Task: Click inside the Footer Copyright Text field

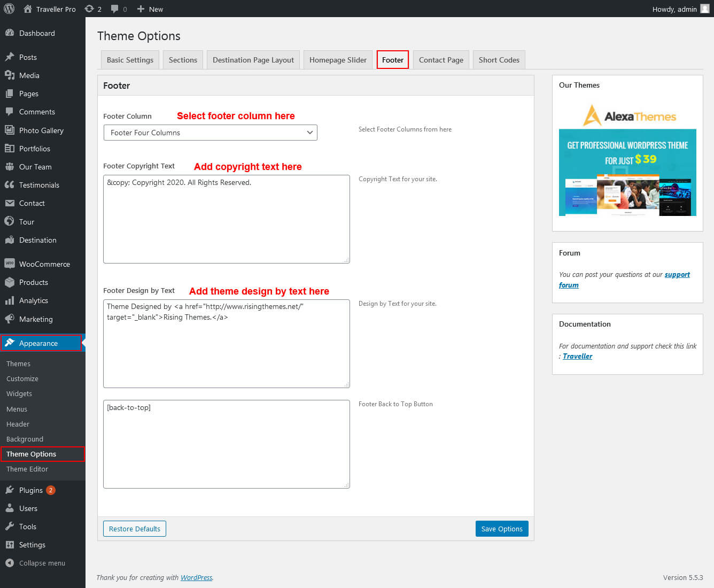Action: [226, 219]
